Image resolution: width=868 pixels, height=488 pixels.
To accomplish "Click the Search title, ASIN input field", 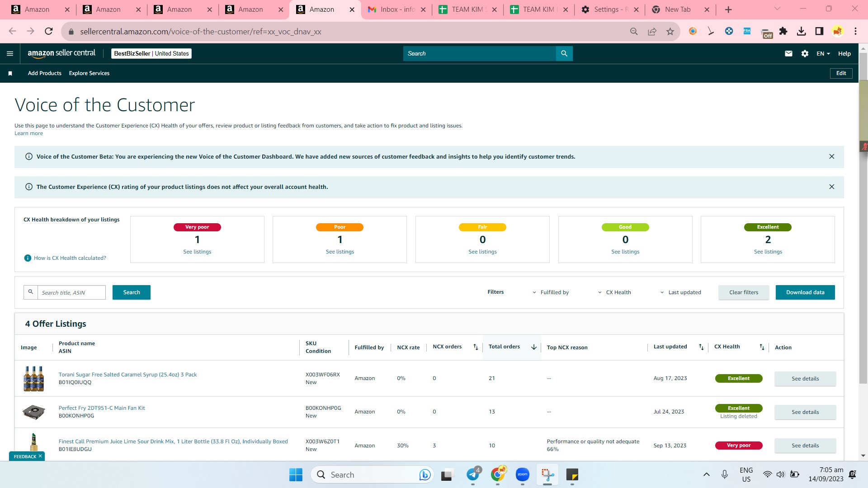I will pyautogui.click(x=71, y=292).
